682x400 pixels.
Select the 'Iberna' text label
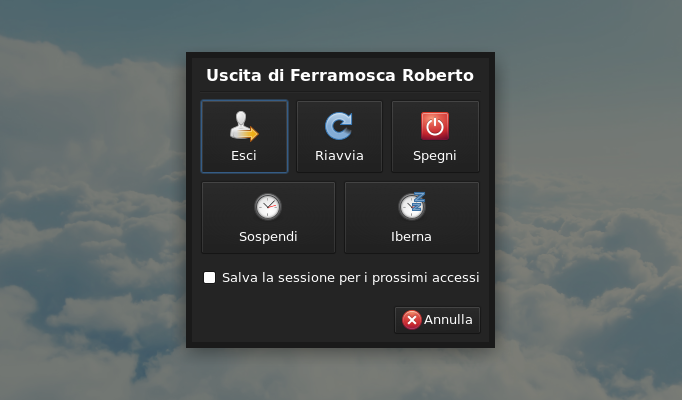(412, 237)
